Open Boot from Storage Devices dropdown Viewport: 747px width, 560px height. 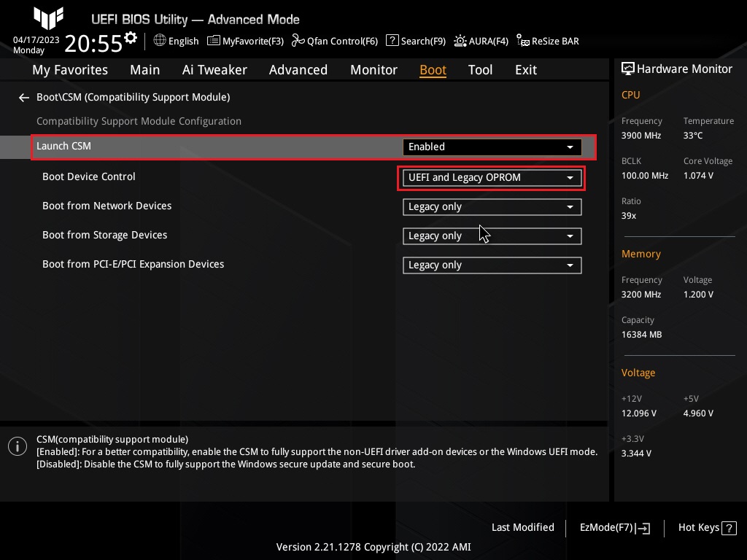pos(492,236)
